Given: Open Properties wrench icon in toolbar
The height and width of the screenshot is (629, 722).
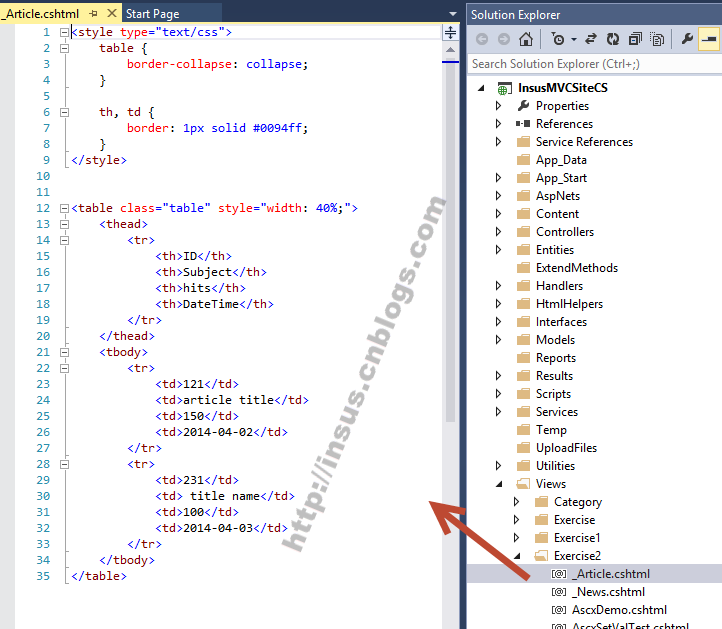Looking at the screenshot, I should [x=687, y=39].
